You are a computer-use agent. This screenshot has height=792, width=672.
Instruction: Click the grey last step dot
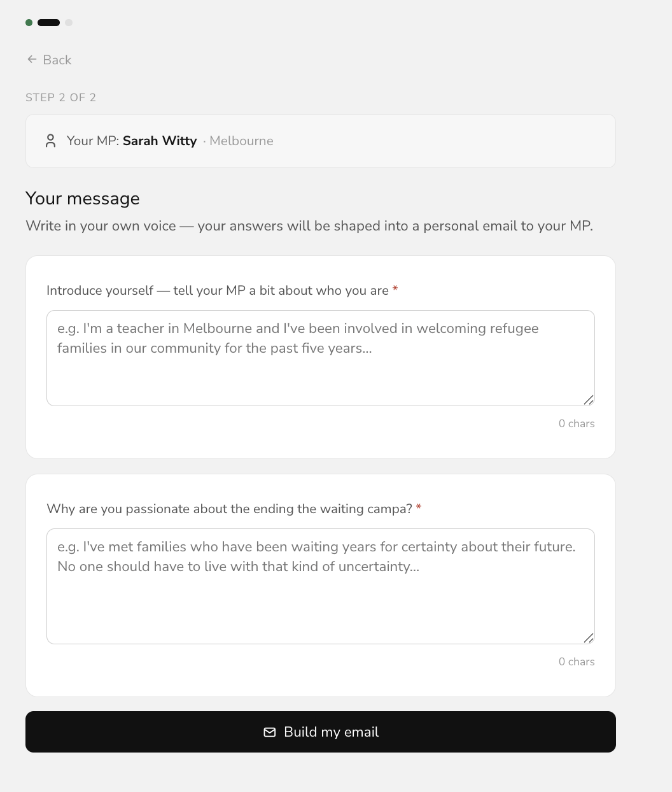click(69, 22)
